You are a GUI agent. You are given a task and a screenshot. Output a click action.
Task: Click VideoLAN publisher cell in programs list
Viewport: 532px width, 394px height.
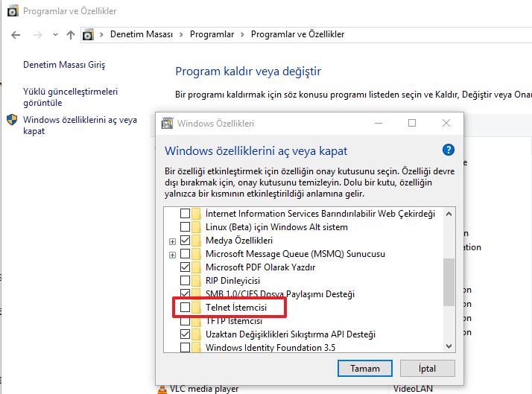click(413, 389)
